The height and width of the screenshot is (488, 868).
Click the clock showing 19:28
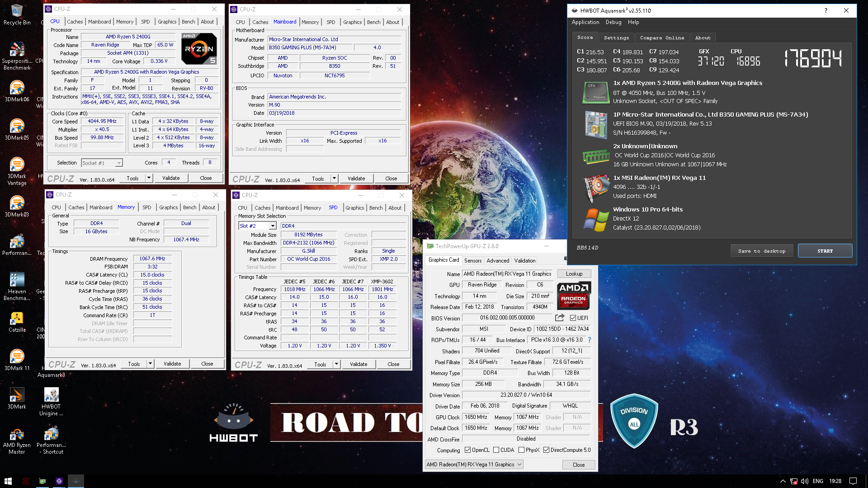(835, 481)
